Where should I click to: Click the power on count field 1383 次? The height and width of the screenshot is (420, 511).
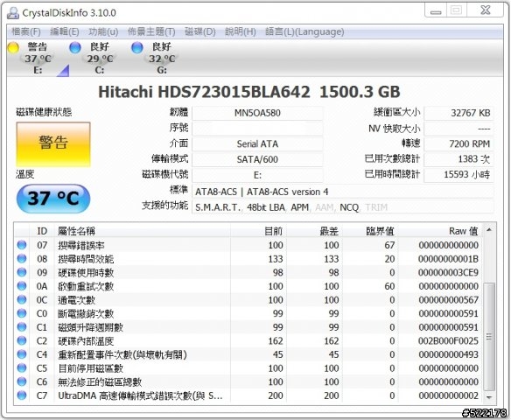[x=458, y=159]
